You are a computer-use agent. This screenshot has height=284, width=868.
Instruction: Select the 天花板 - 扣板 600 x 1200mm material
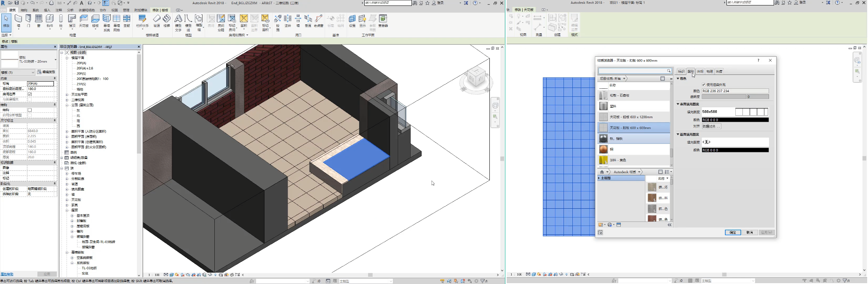[634, 117]
